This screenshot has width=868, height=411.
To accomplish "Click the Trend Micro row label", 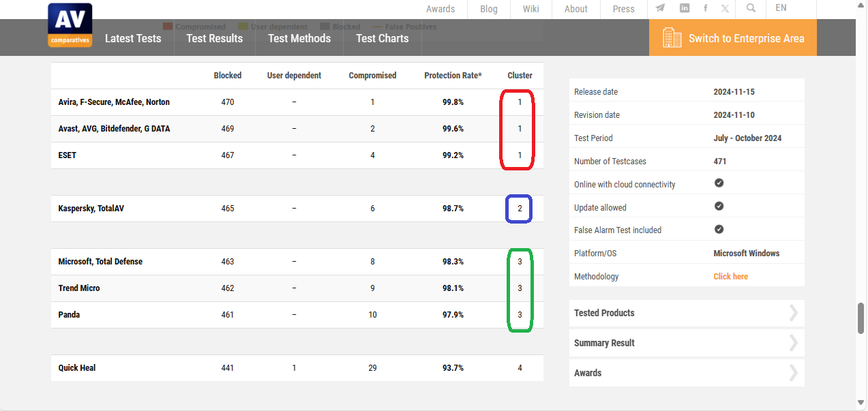I will (79, 288).
